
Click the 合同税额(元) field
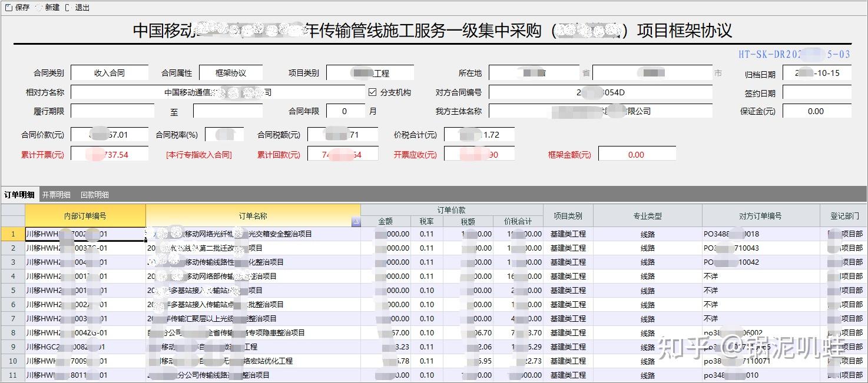[x=343, y=135]
